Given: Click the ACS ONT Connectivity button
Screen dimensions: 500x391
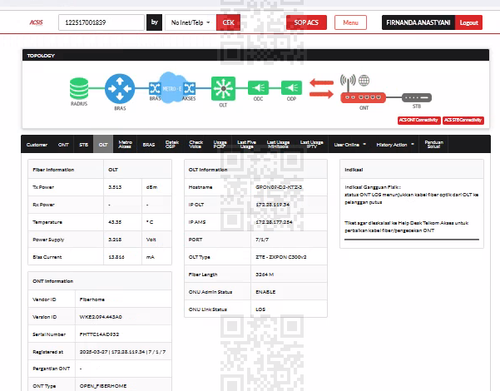Looking at the screenshot, I should tap(419, 120).
